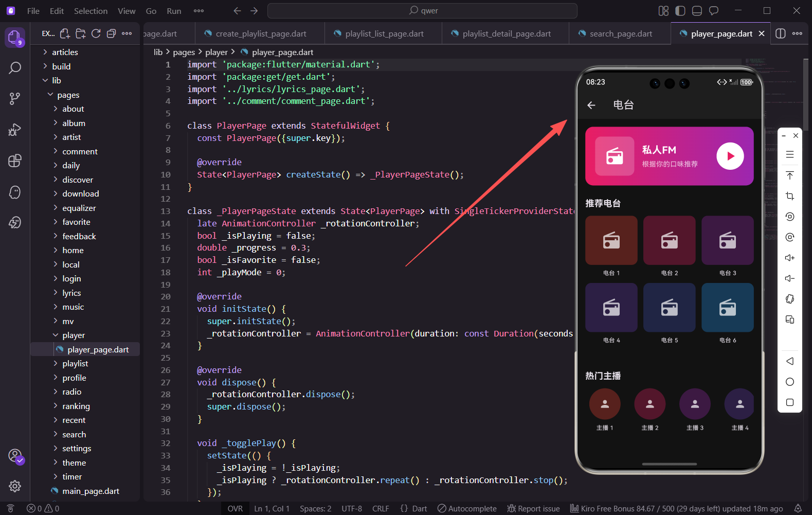812x515 pixels.
Task: Open the Selection menu
Action: coord(91,11)
